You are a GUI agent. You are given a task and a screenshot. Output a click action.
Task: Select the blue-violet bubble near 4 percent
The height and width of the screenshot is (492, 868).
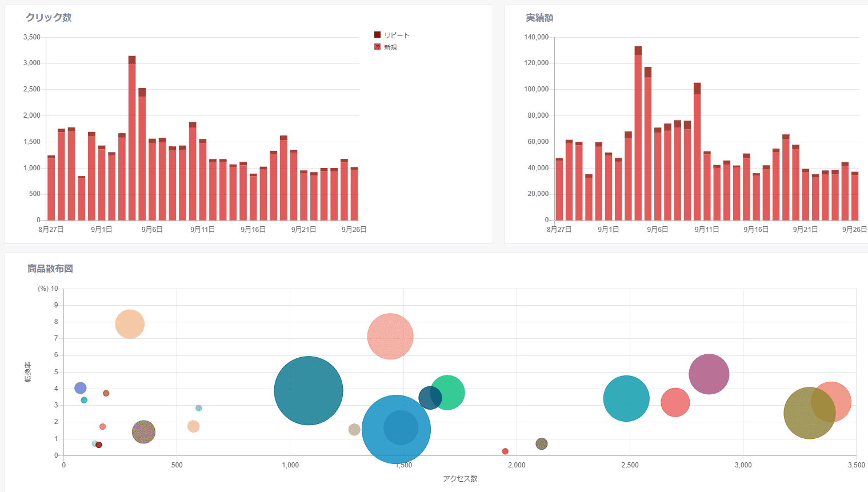pos(81,388)
